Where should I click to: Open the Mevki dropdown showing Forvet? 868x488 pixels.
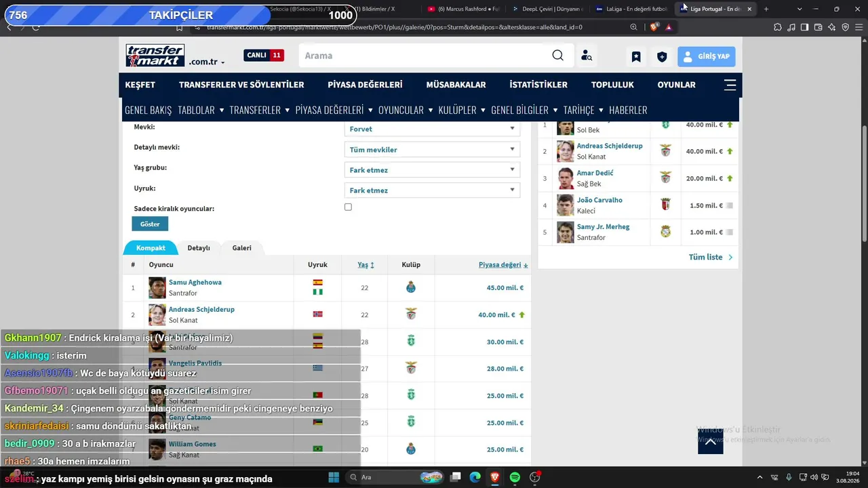tap(432, 129)
